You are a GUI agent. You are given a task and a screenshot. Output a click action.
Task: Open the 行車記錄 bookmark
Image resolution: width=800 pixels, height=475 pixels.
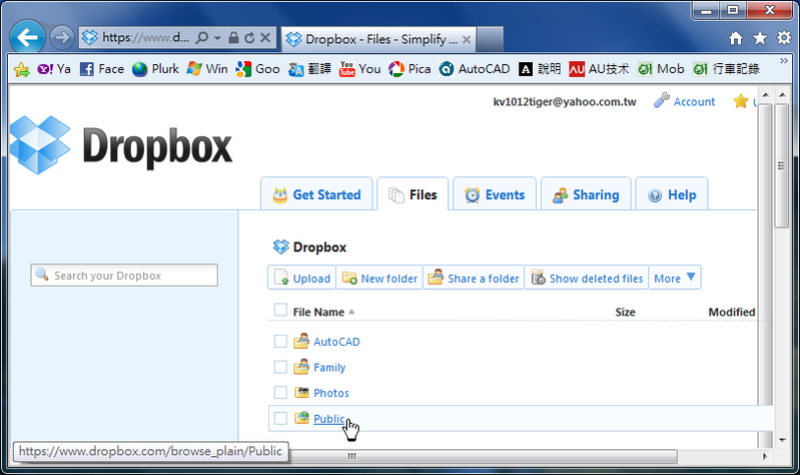pyautogui.click(x=726, y=69)
